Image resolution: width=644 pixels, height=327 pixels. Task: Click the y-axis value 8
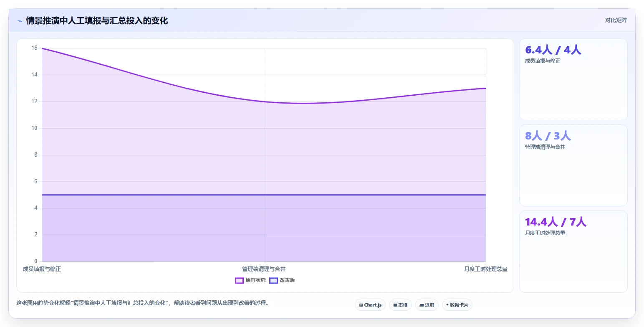(35, 155)
